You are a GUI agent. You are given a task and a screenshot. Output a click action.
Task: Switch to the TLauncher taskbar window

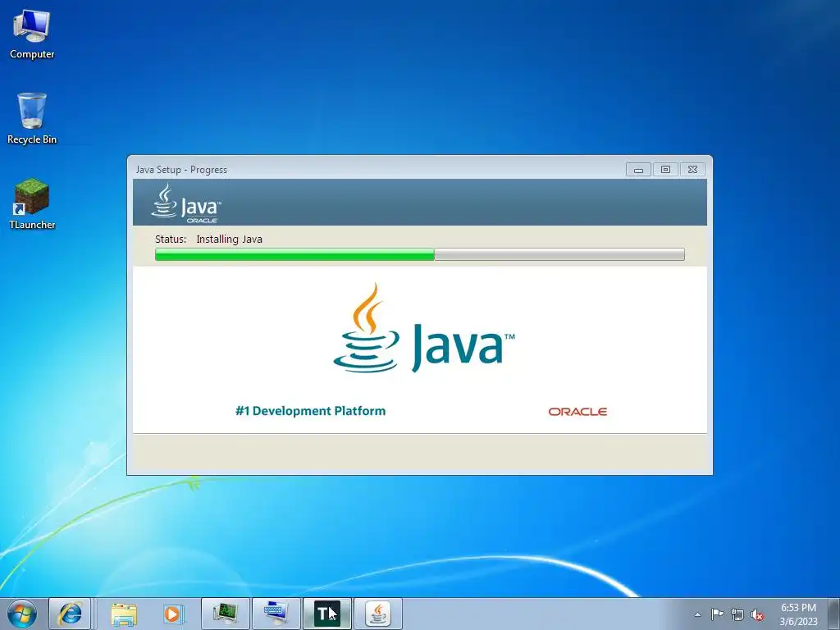click(x=326, y=614)
